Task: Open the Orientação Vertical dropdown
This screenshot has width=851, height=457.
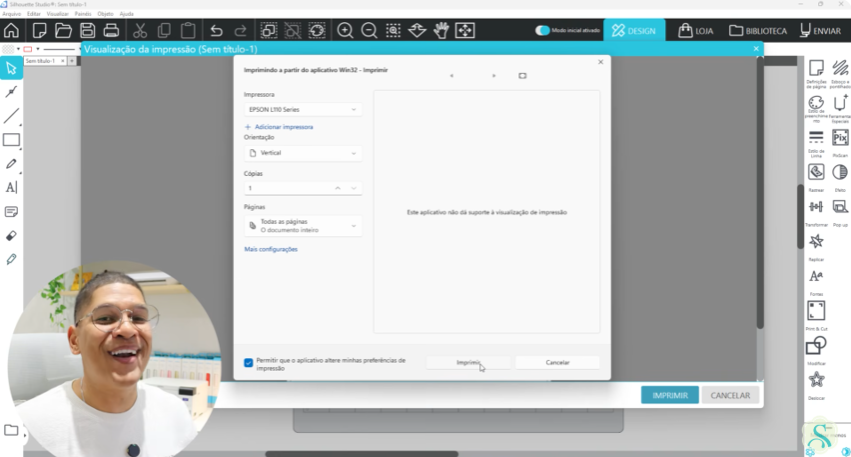Action: tap(303, 153)
